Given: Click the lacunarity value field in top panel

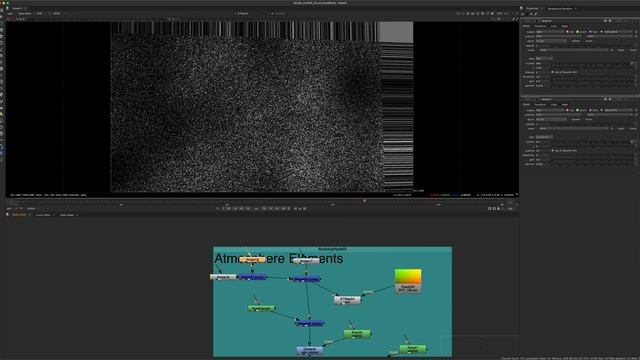Looking at the screenshot, I should click(543, 77).
